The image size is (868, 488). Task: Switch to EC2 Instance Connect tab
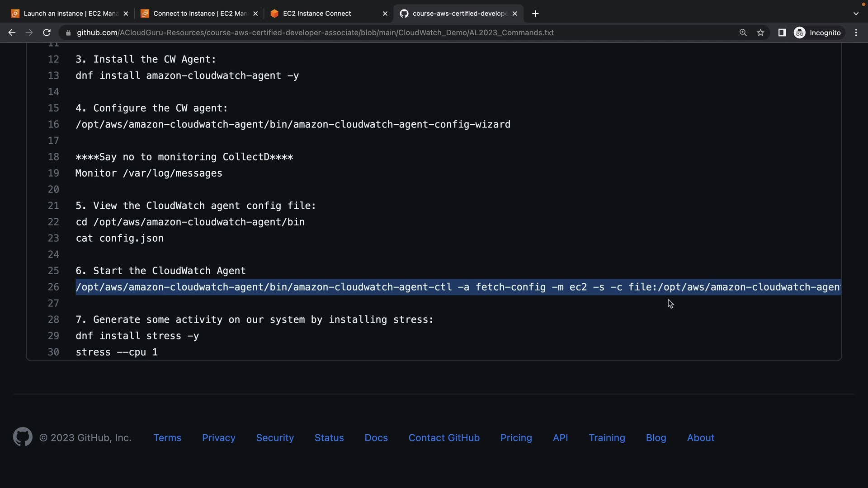tap(316, 14)
